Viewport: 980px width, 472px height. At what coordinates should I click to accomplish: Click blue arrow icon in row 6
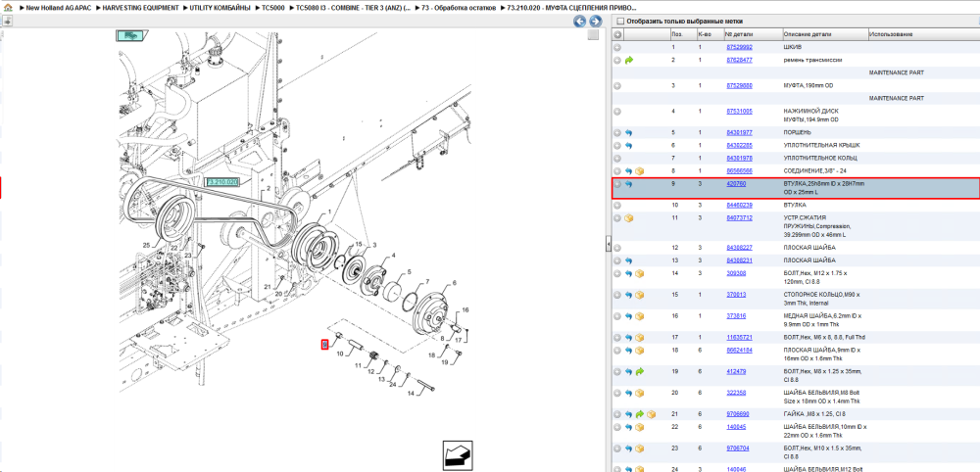(629, 146)
